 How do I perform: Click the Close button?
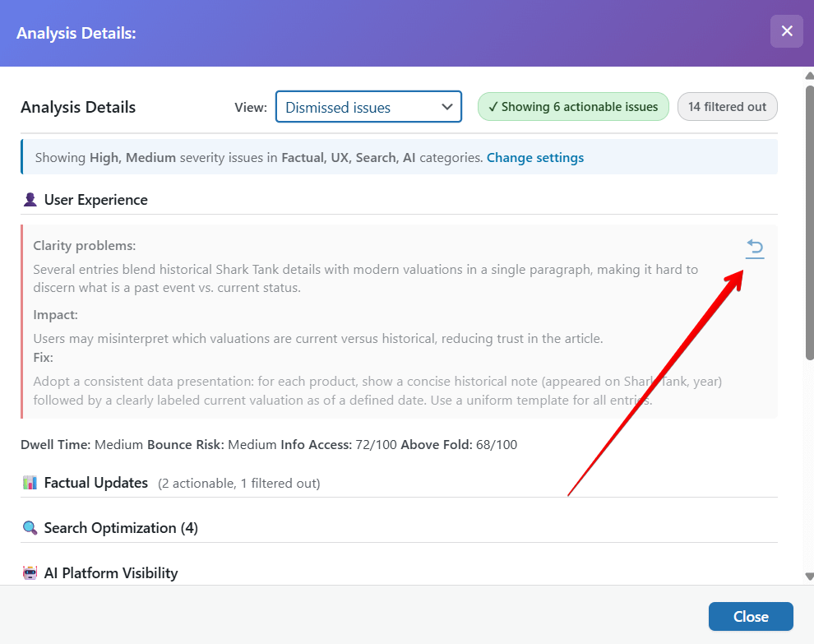pos(750,616)
